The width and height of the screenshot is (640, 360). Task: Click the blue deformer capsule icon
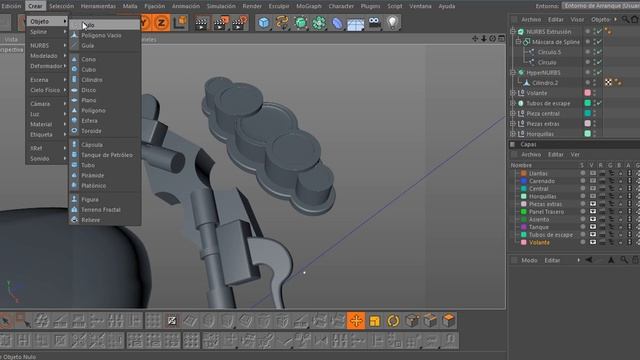[x=337, y=23]
